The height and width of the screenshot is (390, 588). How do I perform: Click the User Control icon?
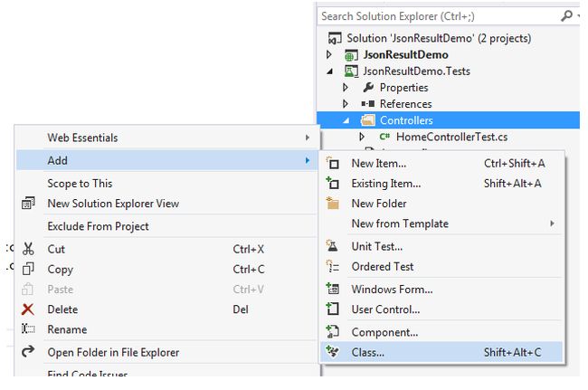(333, 309)
